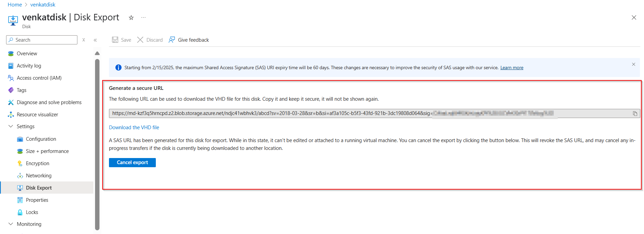Click the 'Disk' subtitle under title
Viewport: 644px width, 234px height.
coord(26,27)
